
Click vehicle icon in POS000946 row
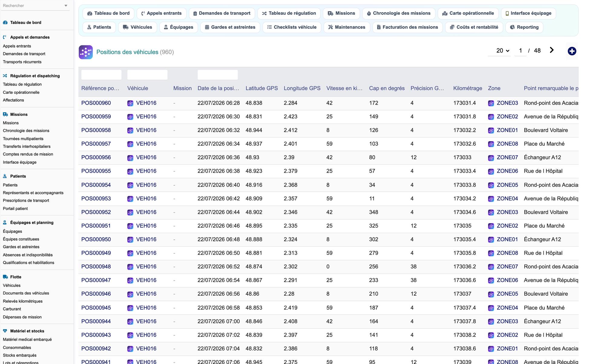click(x=130, y=294)
